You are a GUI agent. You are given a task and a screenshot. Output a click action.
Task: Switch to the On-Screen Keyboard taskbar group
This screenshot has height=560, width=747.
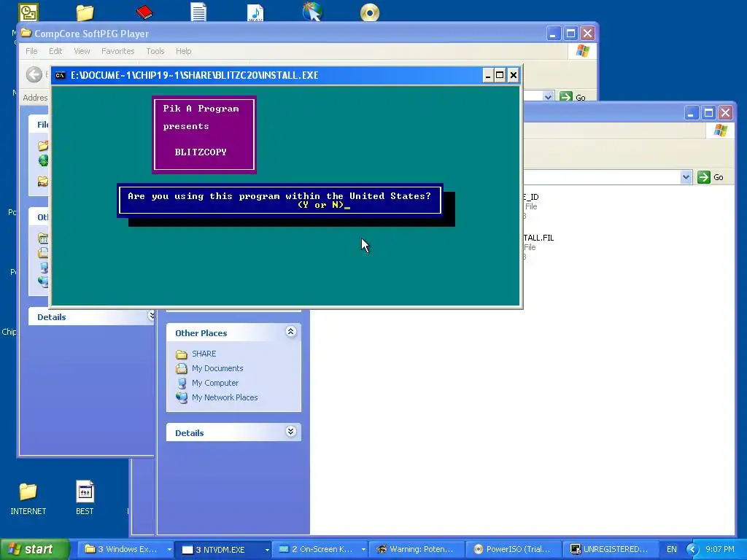tap(318, 550)
